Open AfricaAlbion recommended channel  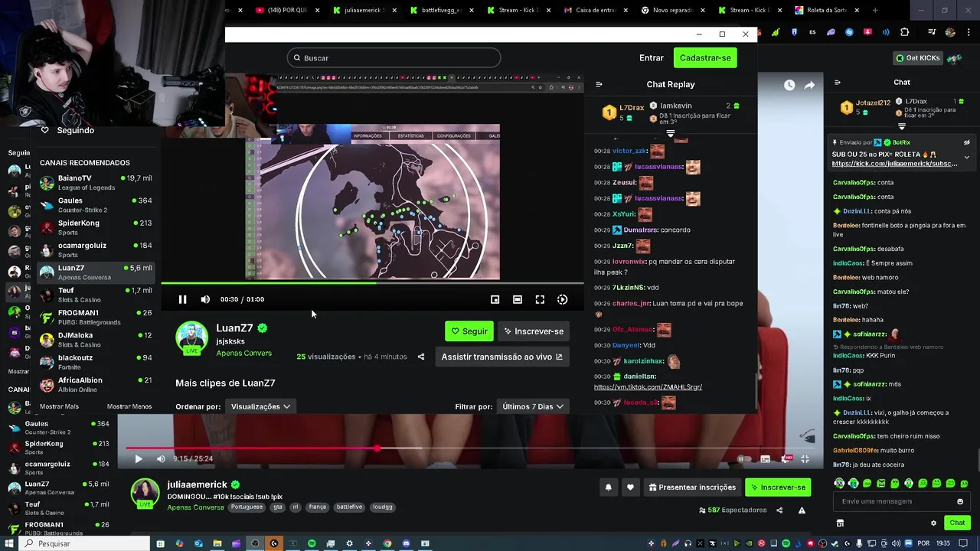coord(96,384)
